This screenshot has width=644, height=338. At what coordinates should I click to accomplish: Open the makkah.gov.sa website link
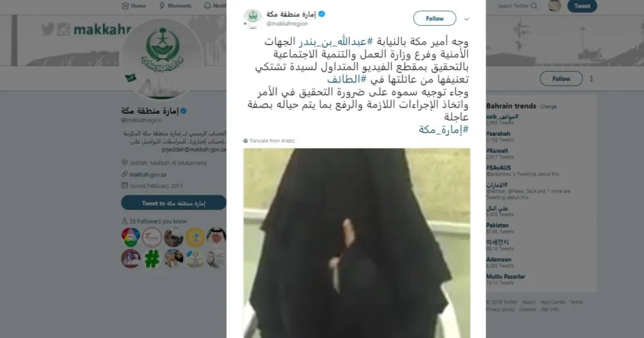[x=148, y=174]
